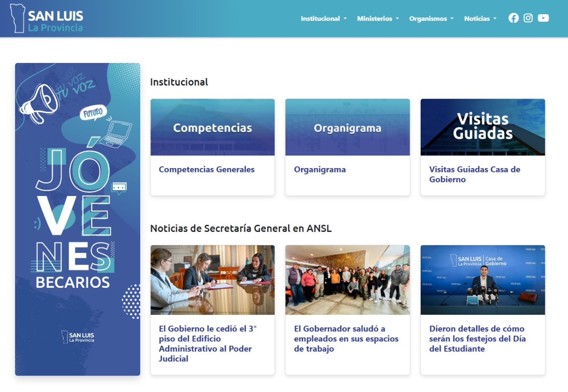Expand the Institucional dropdown menu
The image size is (568, 392).
(x=323, y=19)
